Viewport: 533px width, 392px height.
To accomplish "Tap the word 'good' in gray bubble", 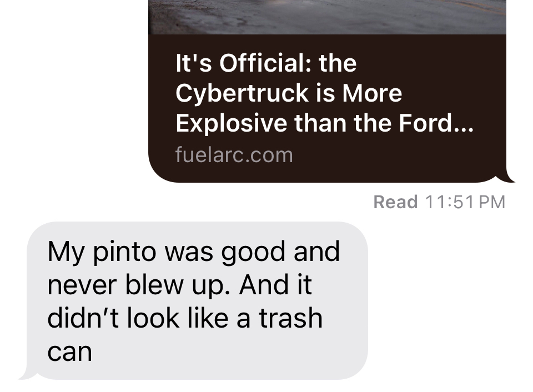I will click(253, 252).
